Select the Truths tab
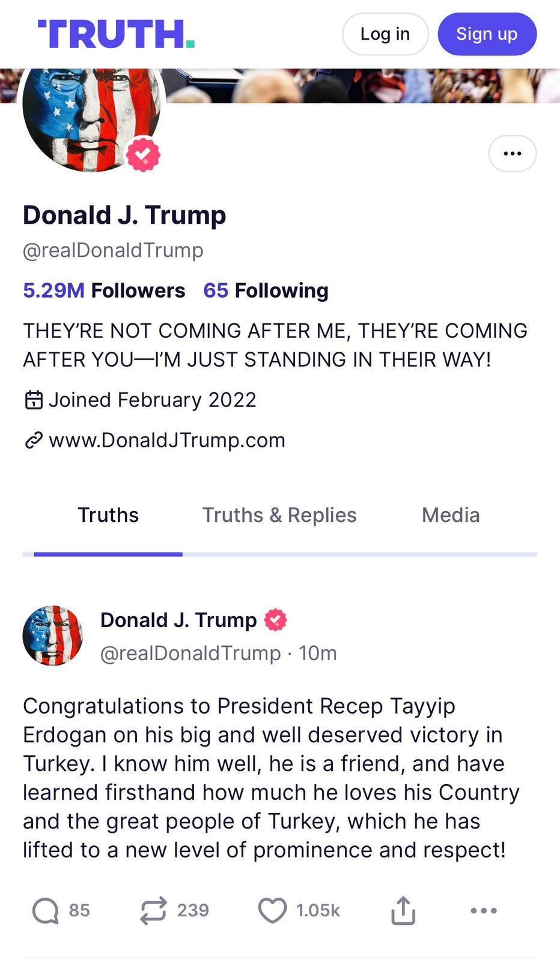The width and height of the screenshot is (560, 962). pyautogui.click(x=108, y=515)
